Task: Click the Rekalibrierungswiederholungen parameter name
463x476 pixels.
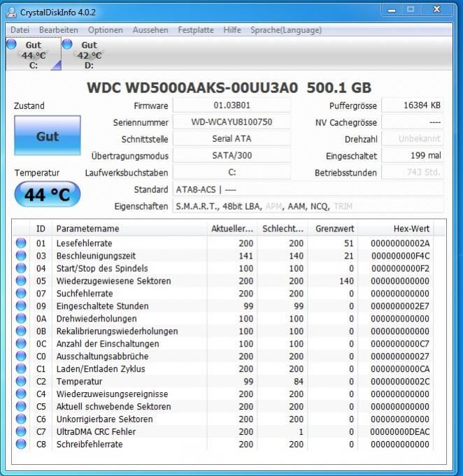Action: tap(117, 331)
